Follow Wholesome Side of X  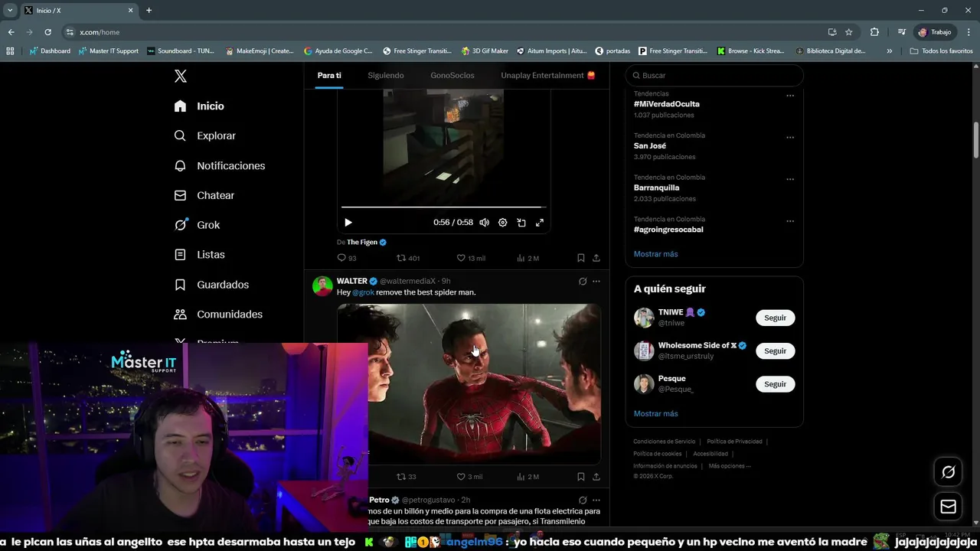(775, 350)
